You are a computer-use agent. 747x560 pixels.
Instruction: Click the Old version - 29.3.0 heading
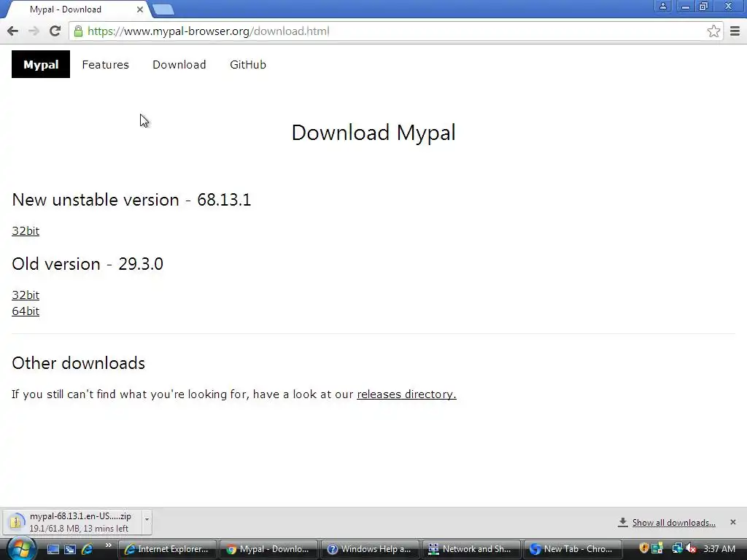click(x=88, y=264)
